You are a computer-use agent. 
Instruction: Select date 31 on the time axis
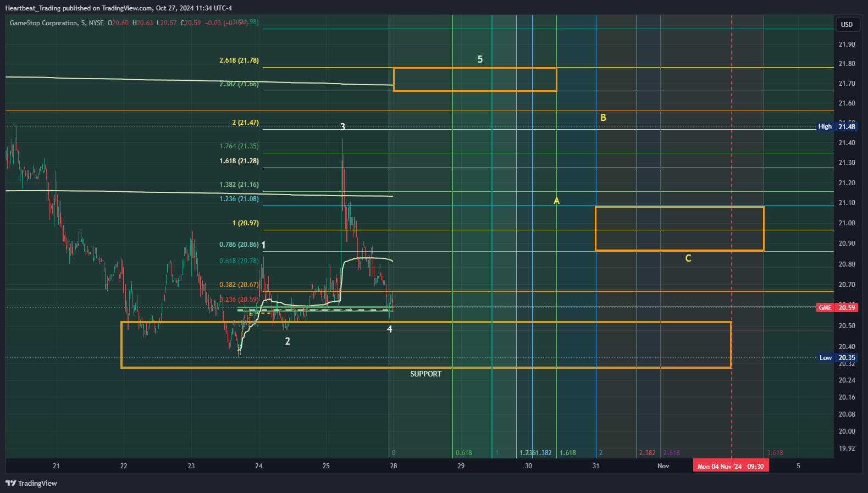[x=596, y=466]
